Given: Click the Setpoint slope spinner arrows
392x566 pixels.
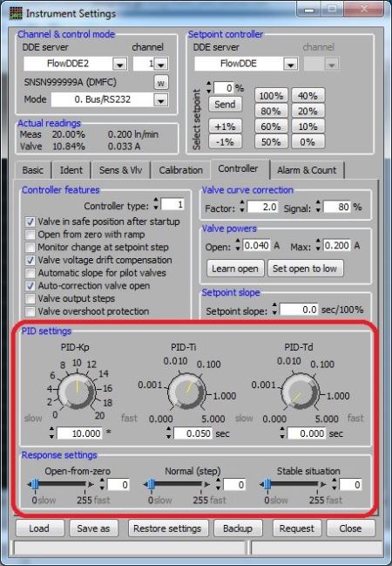Looking at the screenshot, I should point(274,309).
